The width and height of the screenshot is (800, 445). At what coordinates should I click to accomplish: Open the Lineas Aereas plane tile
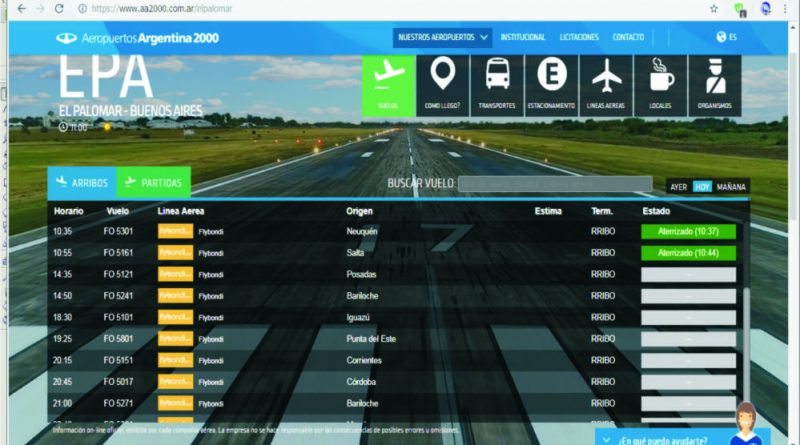[x=606, y=86]
